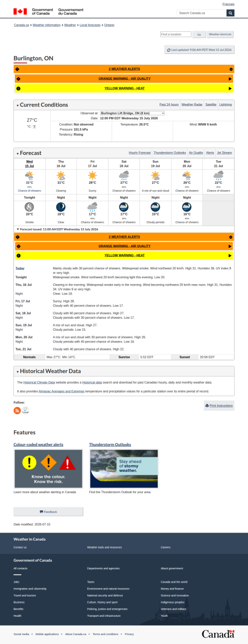Open Contact us in Weather in Canada footer

coord(20,547)
